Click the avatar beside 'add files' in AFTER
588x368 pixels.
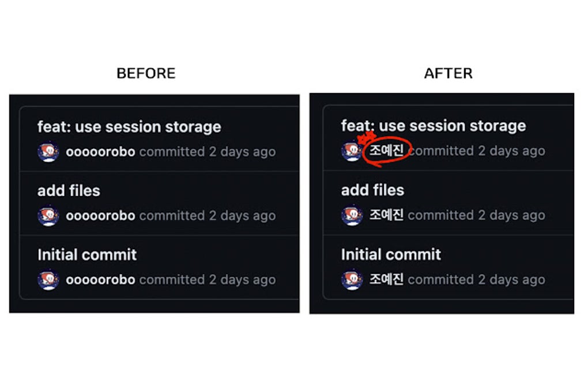pos(352,215)
